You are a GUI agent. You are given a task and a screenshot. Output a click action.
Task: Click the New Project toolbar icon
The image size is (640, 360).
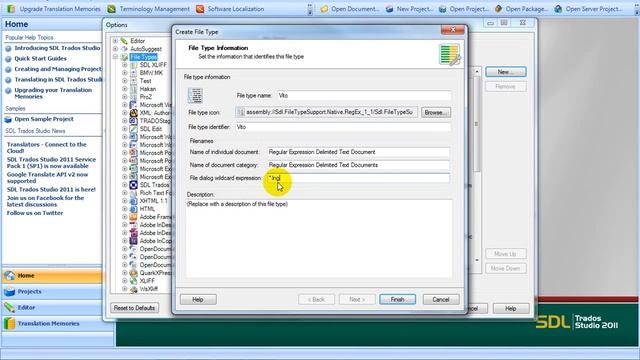(389, 9)
